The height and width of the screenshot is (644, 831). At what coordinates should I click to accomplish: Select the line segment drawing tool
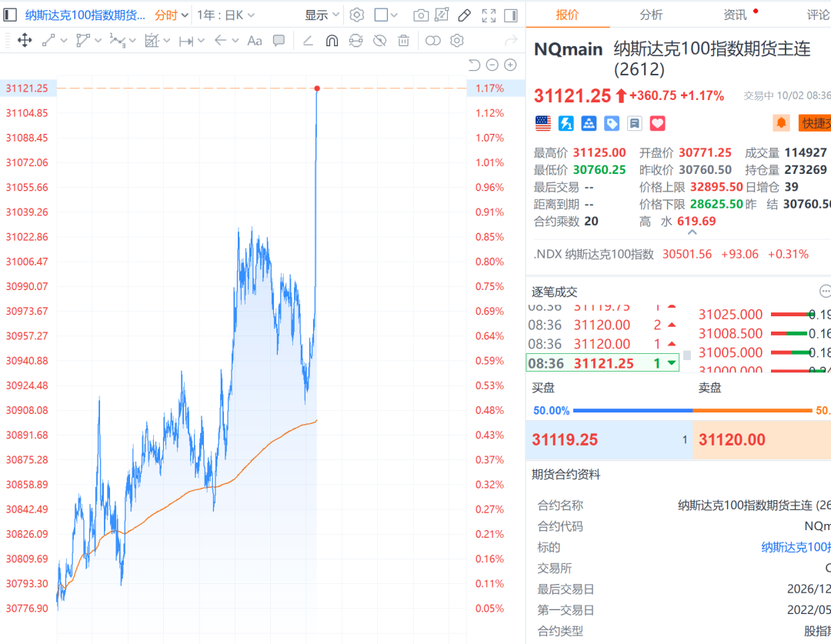click(48, 40)
